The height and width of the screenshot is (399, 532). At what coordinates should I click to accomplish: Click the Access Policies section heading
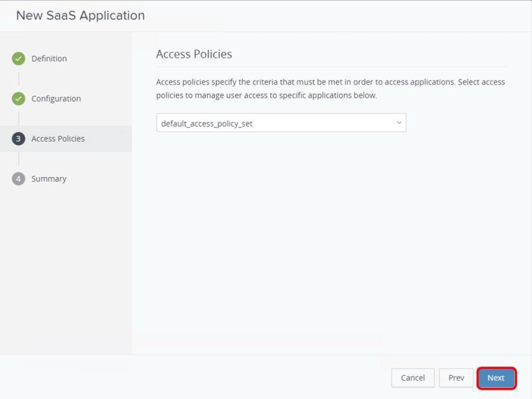(x=194, y=54)
